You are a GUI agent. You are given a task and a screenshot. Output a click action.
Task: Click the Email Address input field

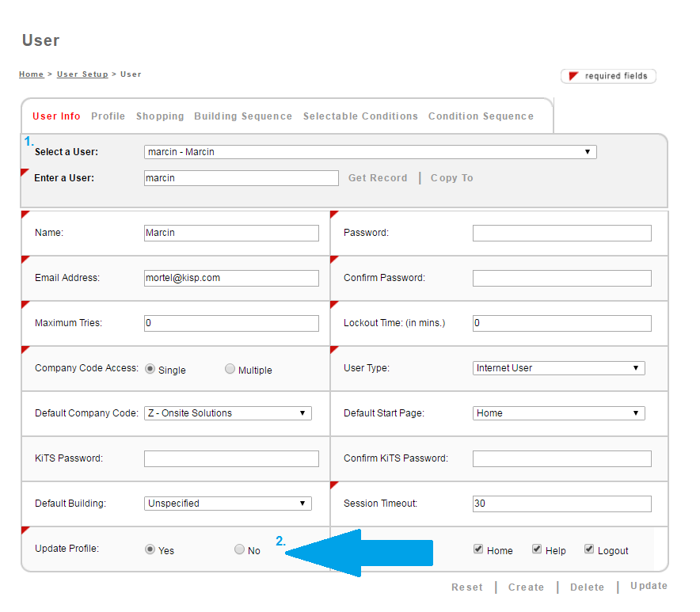click(231, 278)
